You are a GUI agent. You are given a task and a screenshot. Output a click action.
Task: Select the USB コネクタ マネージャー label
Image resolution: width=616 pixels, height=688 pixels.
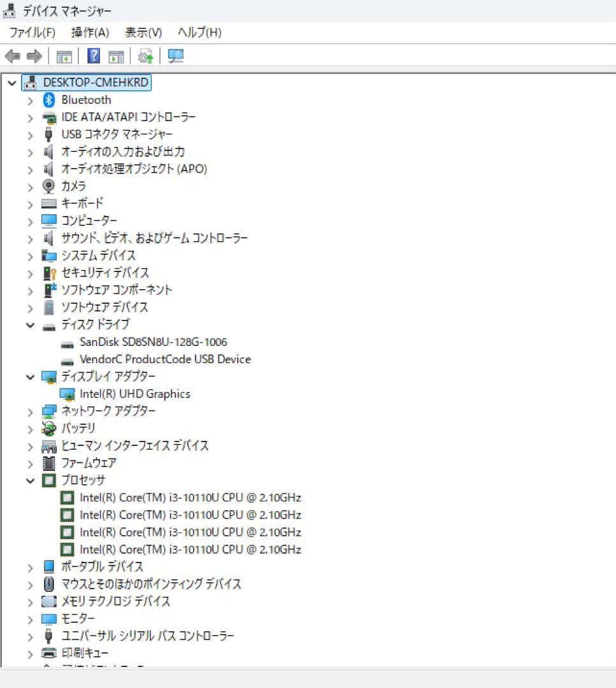click(x=117, y=134)
